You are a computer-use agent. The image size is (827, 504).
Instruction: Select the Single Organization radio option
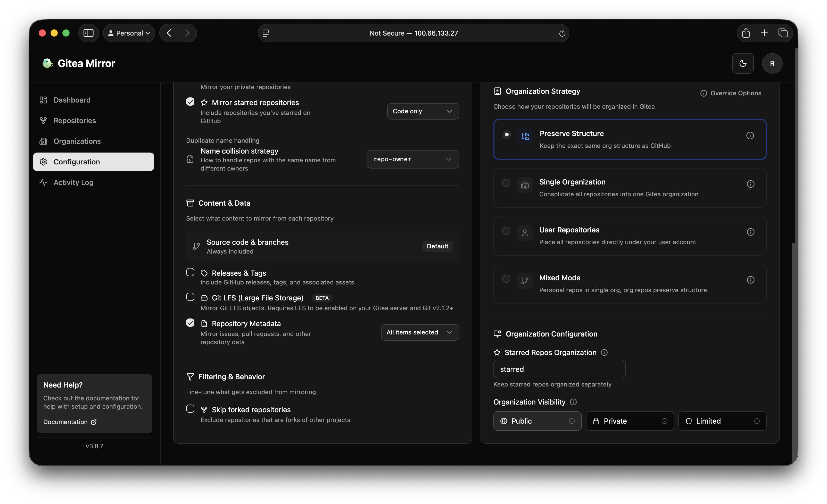coord(506,183)
